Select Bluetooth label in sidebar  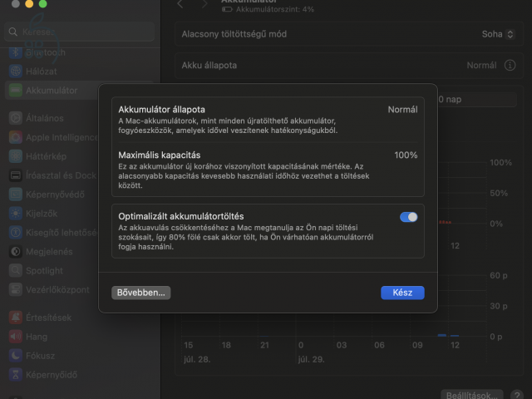pos(46,52)
